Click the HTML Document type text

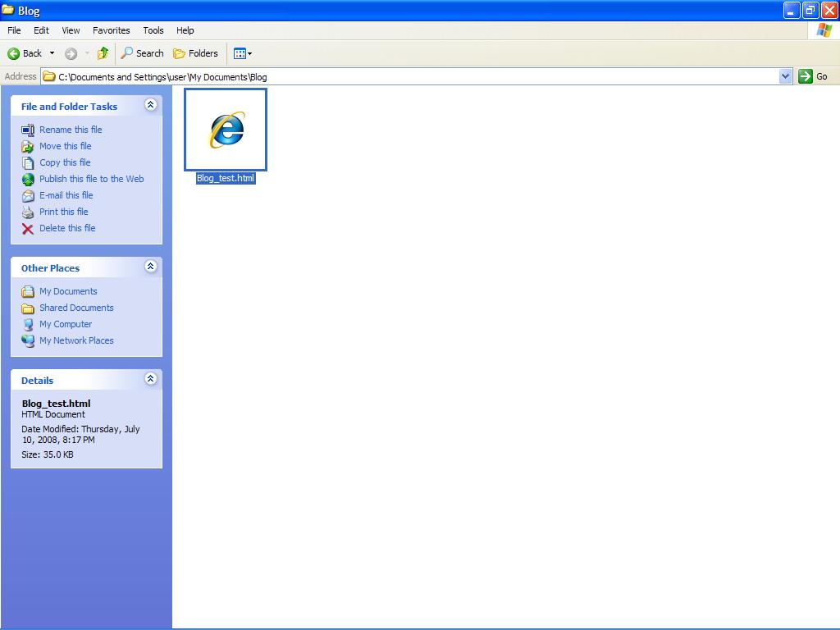pos(53,414)
